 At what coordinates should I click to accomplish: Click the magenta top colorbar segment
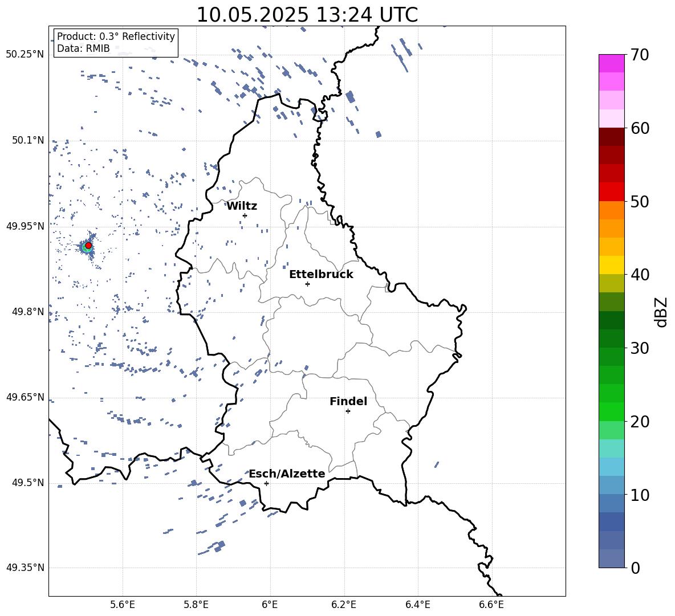(x=612, y=64)
